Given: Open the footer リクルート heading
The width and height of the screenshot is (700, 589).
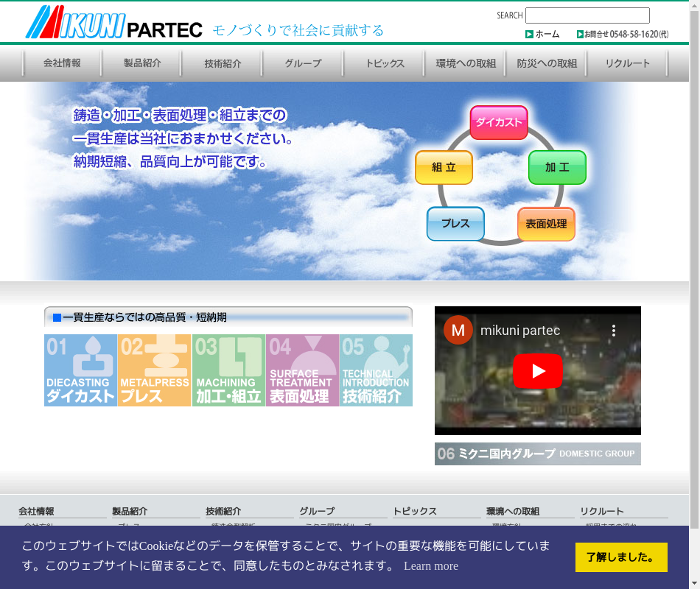Looking at the screenshot, I should tap(602, 512).
